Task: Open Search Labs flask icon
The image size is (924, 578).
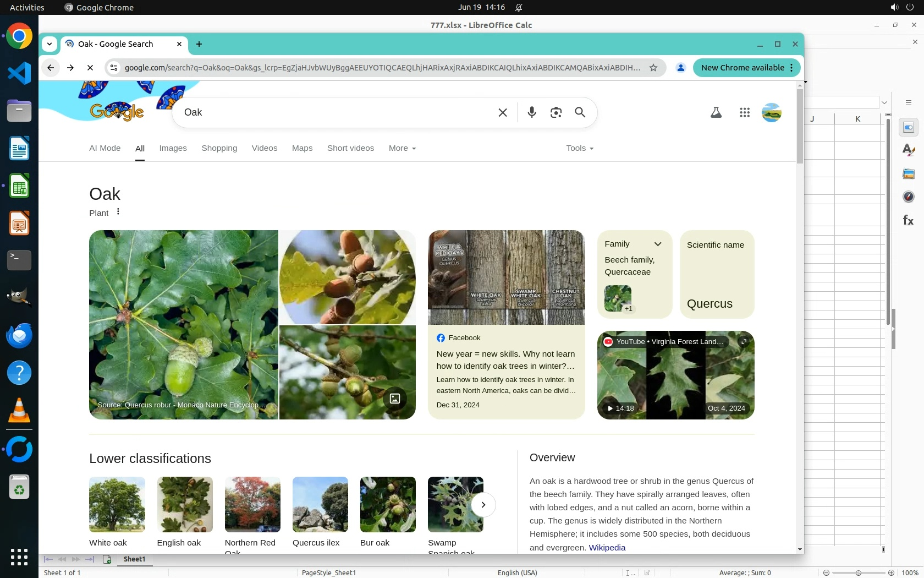Action: pos(716,112)
